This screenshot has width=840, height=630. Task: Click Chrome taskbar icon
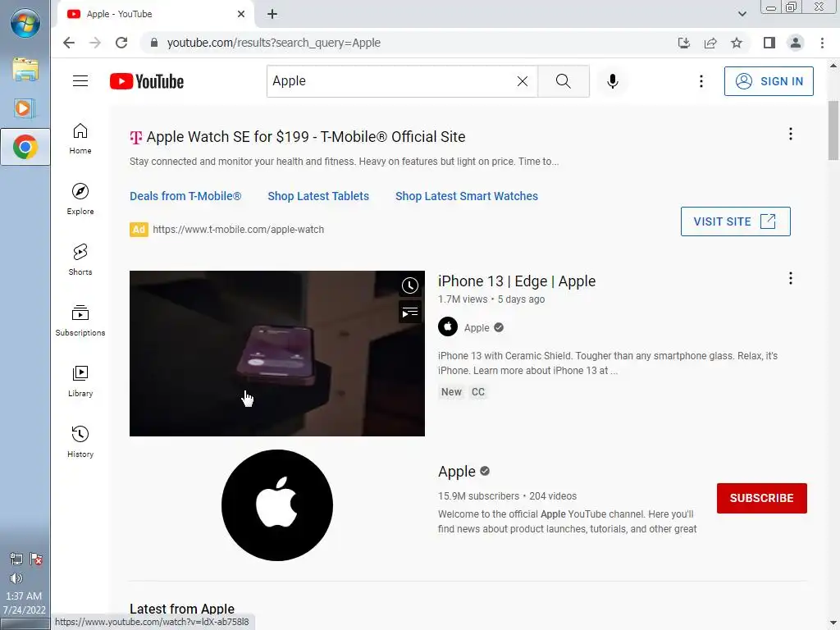25,147
